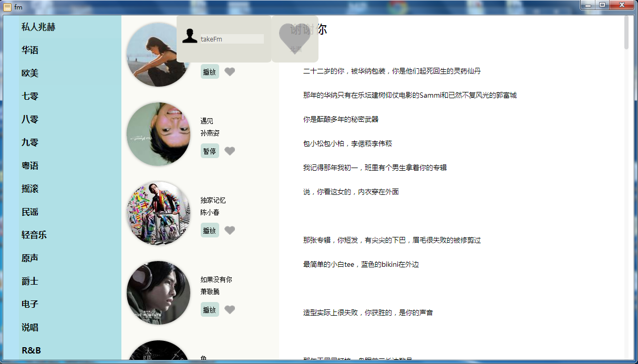The image size is (638, 364).
Task: Switch to the 粤语 channel
Action: (30, 165)
